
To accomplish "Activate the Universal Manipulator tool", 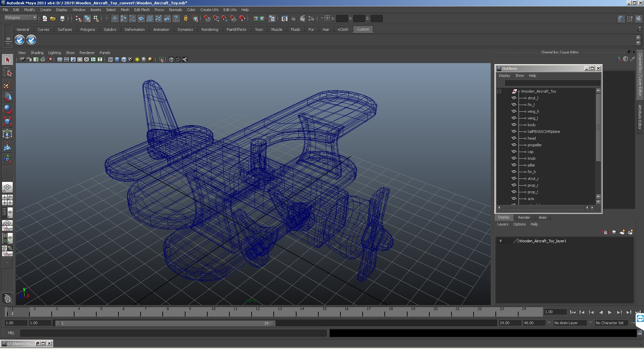I will [x=7, y=134].
